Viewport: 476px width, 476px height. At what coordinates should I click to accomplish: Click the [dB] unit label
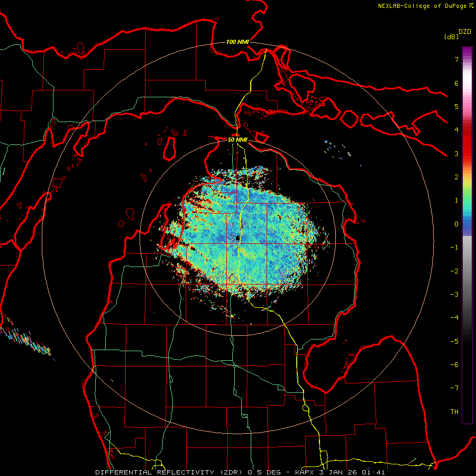click(x=451, y=36)
